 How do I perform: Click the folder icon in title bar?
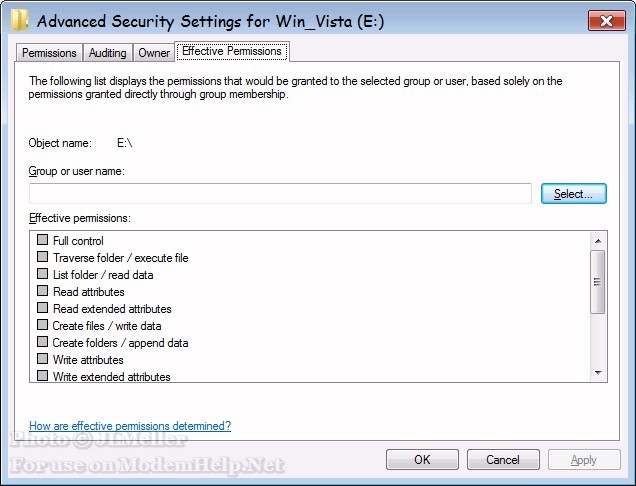coord(19,20)
